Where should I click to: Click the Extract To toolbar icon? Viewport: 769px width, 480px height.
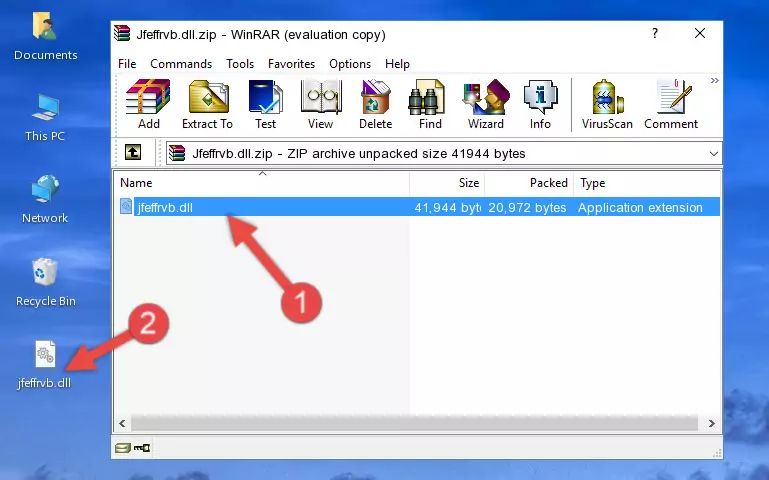pyautogui.click(x=207, y=104)
